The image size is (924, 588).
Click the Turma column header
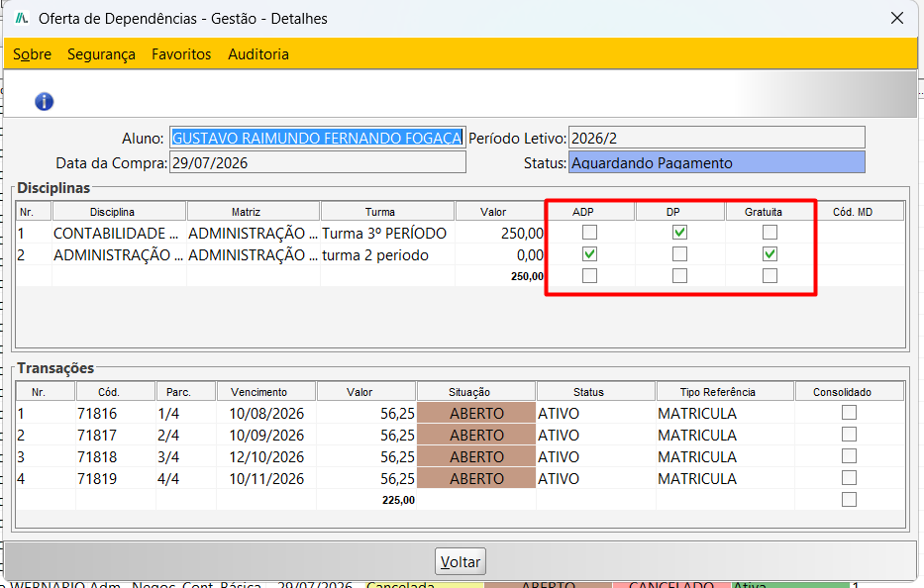pyautogui.click(x=388, y=212)
